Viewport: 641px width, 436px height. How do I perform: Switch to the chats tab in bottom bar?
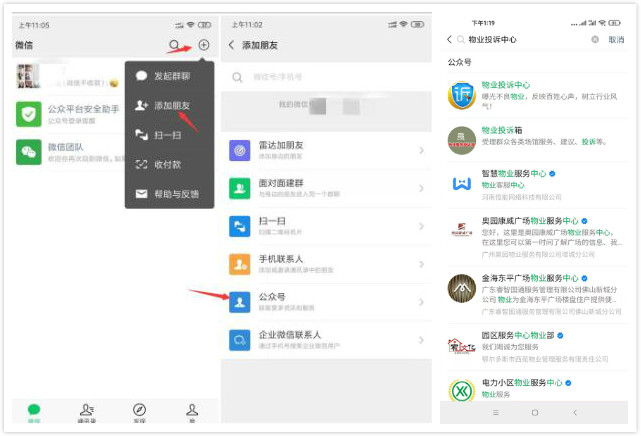34,412
